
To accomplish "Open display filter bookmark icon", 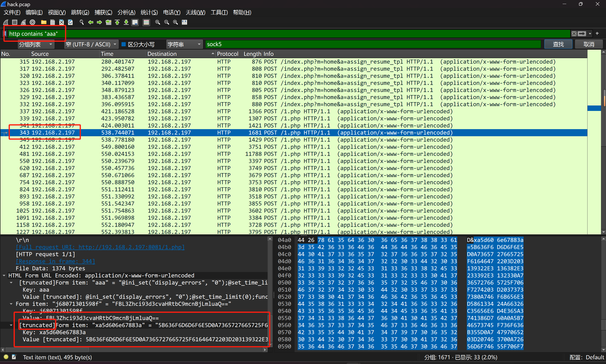I will [x=5, y=34].
